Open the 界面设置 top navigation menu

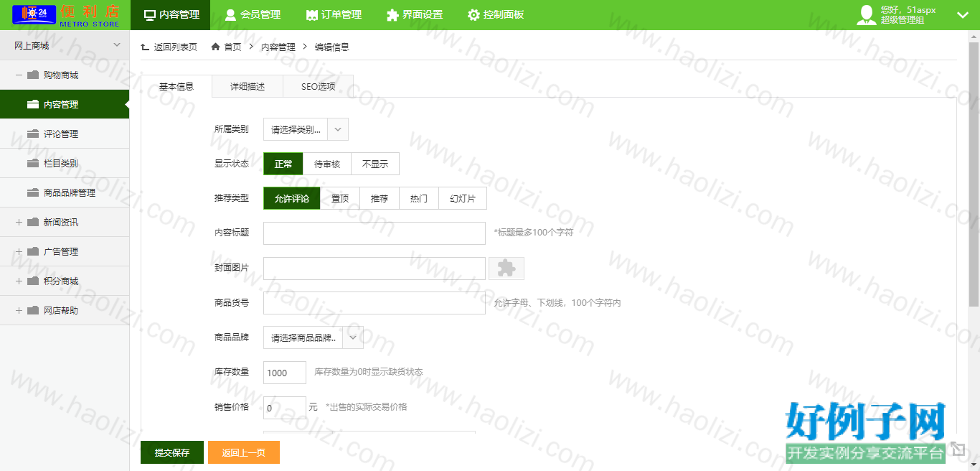[415, 15]
